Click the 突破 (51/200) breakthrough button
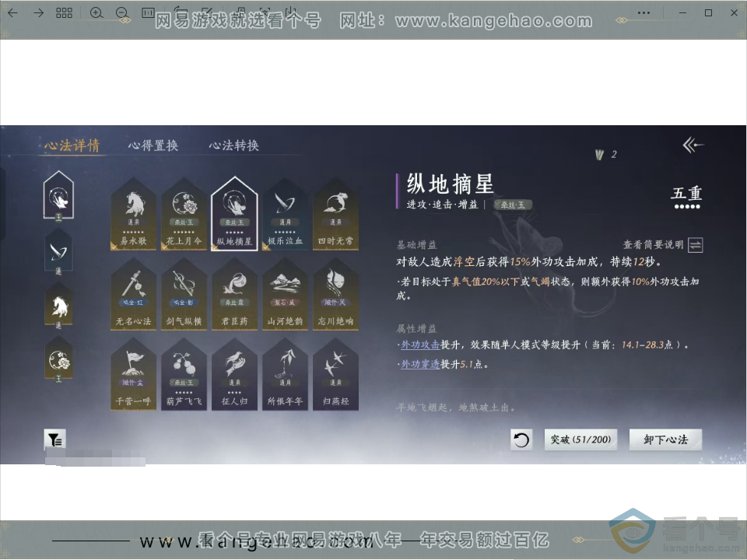Image resolution: width=747 pixels, height=560 pixels. [x=580, y=439]
